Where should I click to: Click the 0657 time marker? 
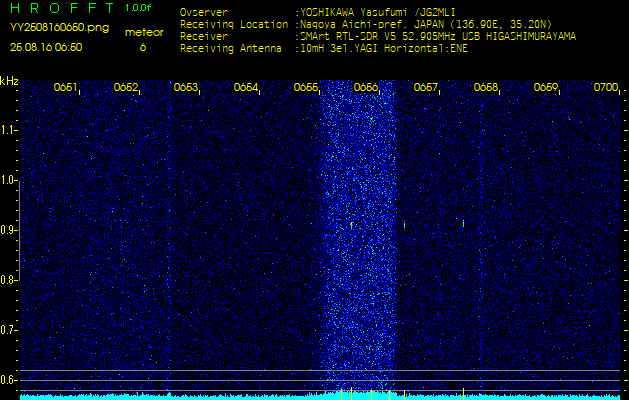click(425, 87)
